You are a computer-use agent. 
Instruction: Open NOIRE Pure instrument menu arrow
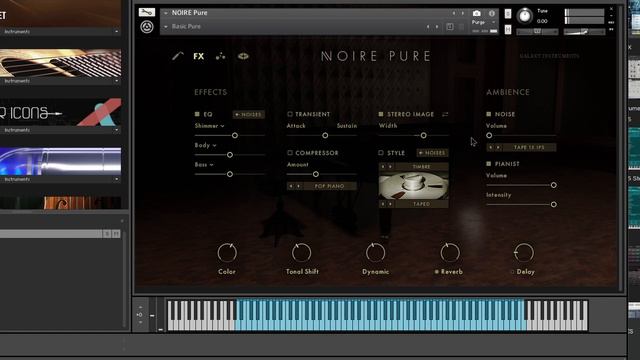[x=166, y=13]
